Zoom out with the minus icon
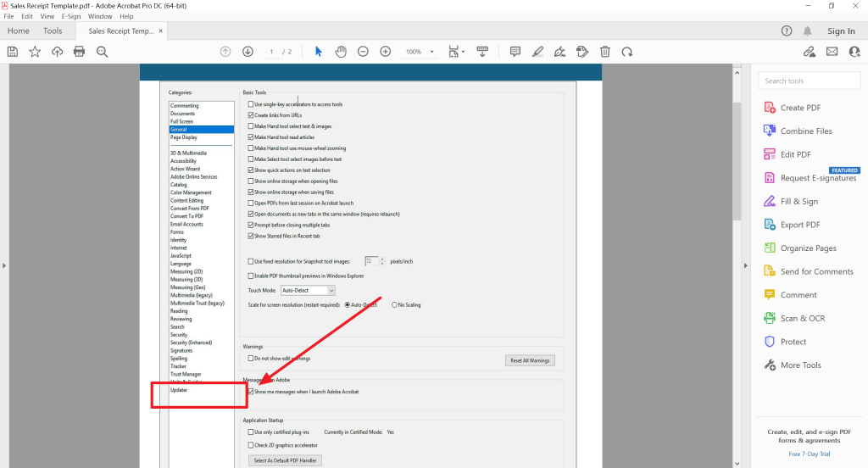 (x=363, y=52)
